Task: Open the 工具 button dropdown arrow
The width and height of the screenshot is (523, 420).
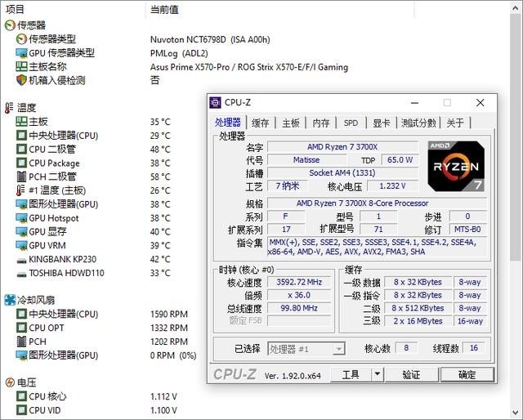Action: [x=378, y=374]
